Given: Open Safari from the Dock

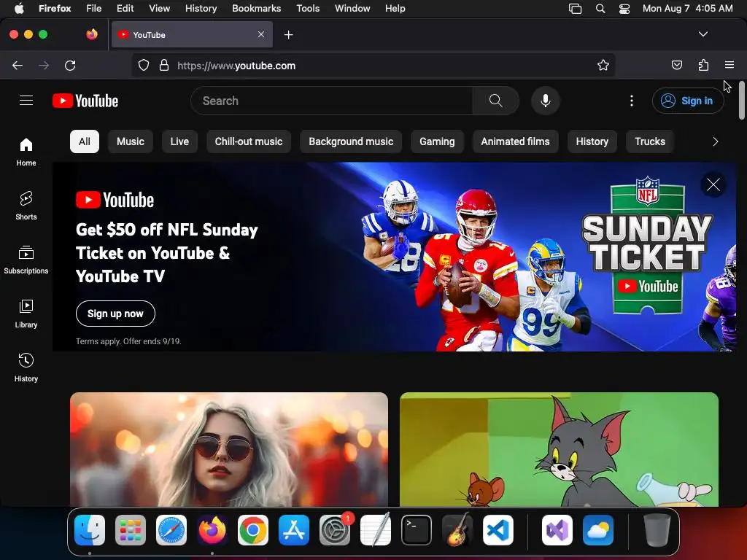Looking at the screenshot, I should point(171,530).
